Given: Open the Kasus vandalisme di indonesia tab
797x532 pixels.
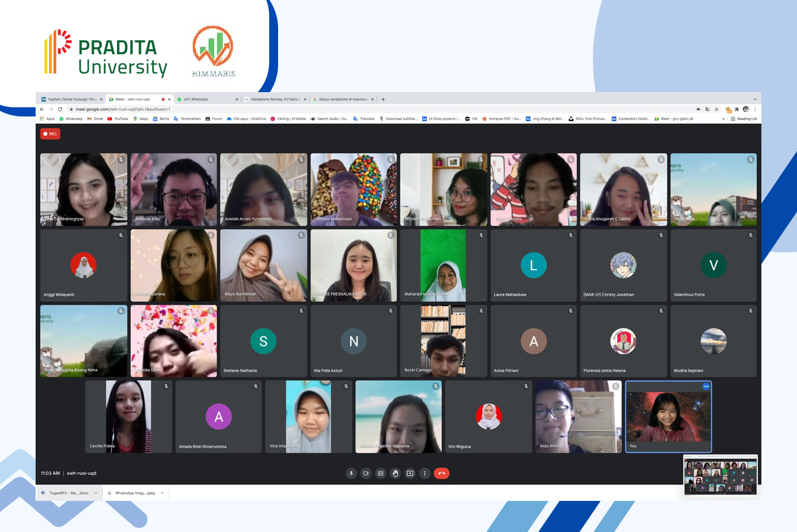Looking at the screenshot, I should click(342, 99).
